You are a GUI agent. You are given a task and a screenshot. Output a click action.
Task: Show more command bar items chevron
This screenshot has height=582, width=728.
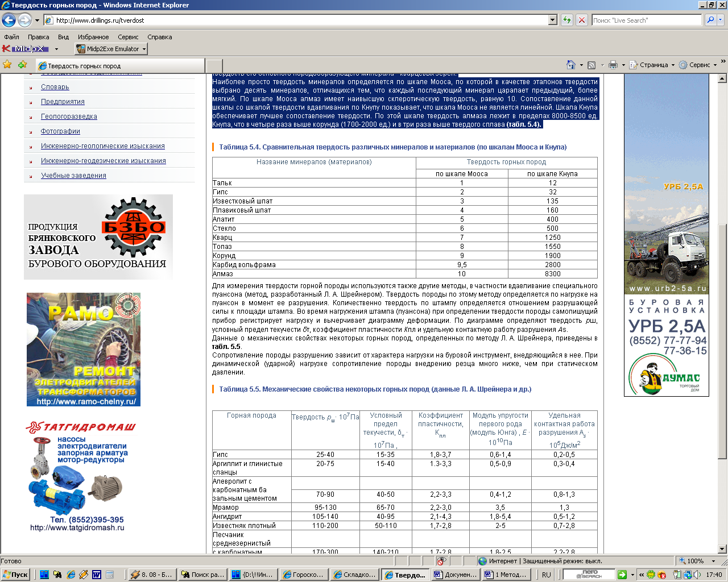(723, 63)
